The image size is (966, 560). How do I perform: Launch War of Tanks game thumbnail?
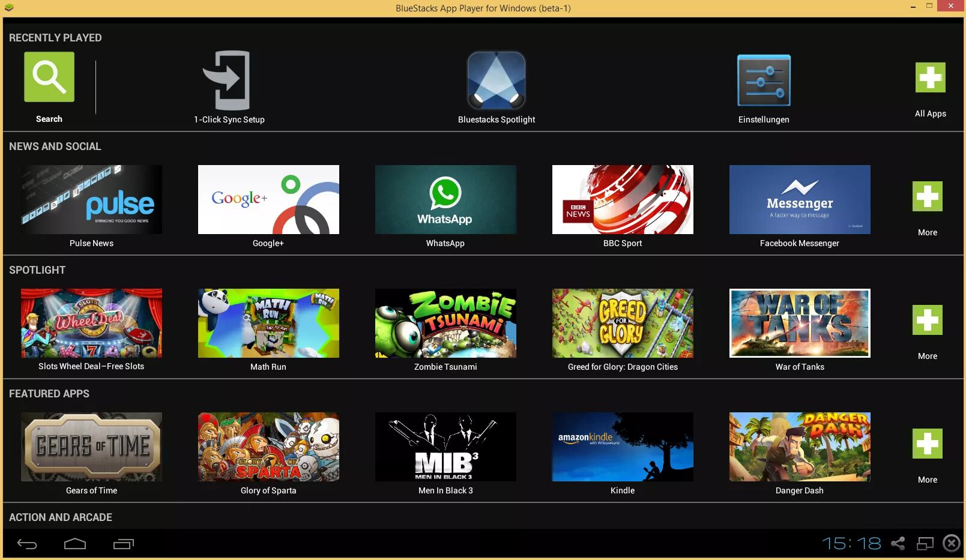(x=800, y=323)
